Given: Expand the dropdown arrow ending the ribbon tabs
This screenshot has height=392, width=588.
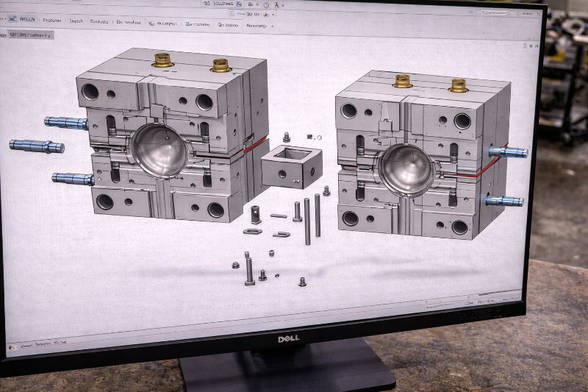Looking at the screenshot, I should 272,26.
